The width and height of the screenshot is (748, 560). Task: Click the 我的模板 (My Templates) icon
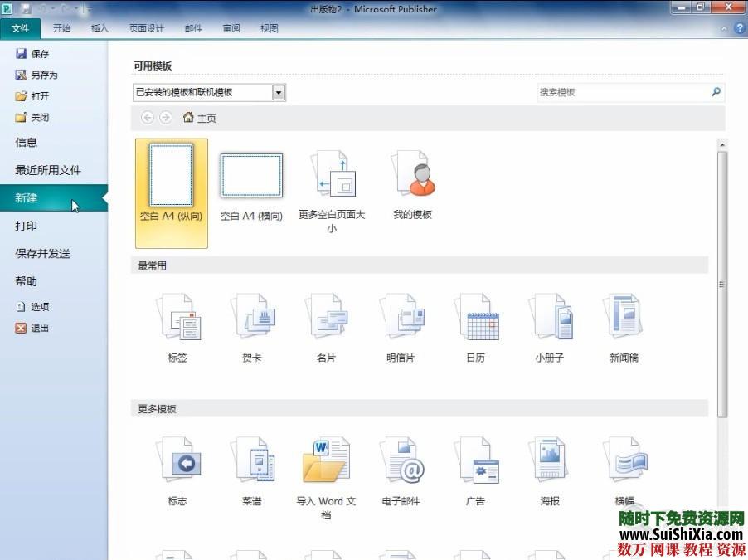point(412,174)
